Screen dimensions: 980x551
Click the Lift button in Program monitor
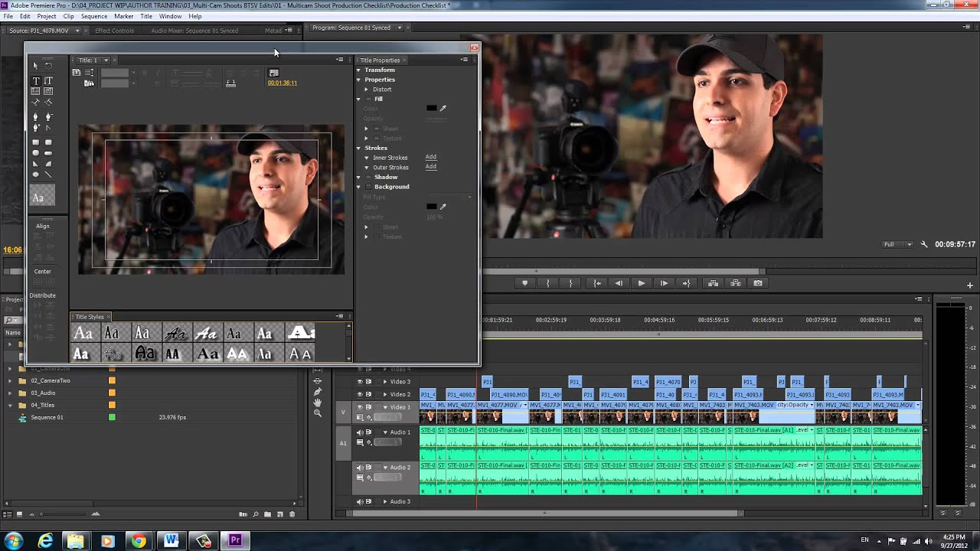(713, 283)
